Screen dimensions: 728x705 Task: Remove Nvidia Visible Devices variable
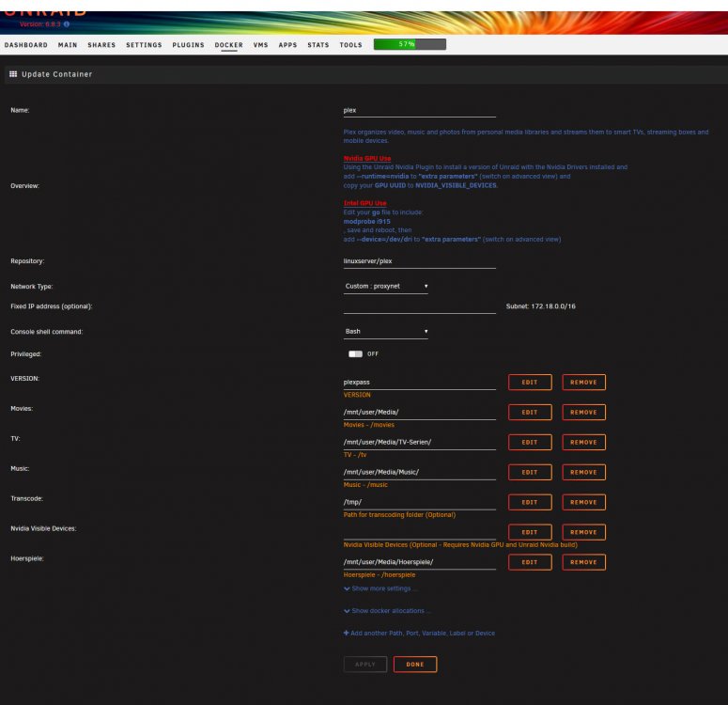click(x=583, y=532)
